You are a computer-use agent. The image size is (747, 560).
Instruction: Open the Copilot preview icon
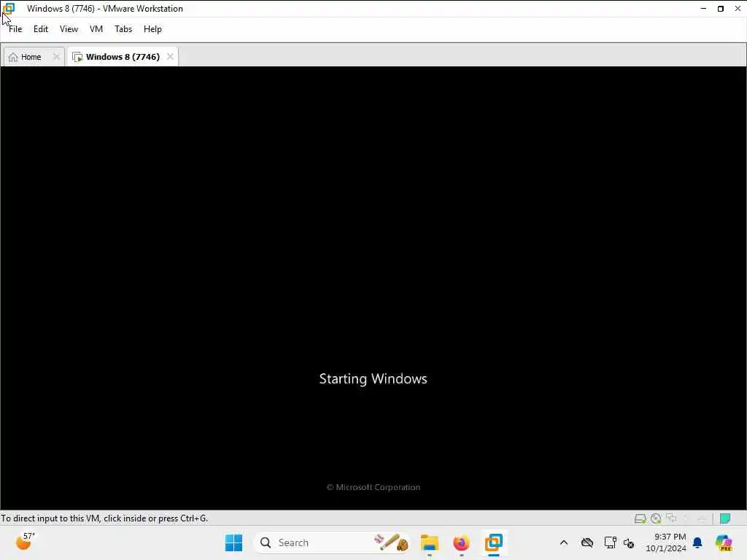pyautogui.click(x=724, y=542)
